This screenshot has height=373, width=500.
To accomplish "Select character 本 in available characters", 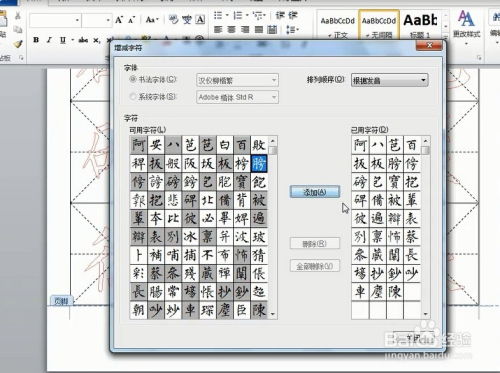I will pyautogui.click(x=156, y=218).
